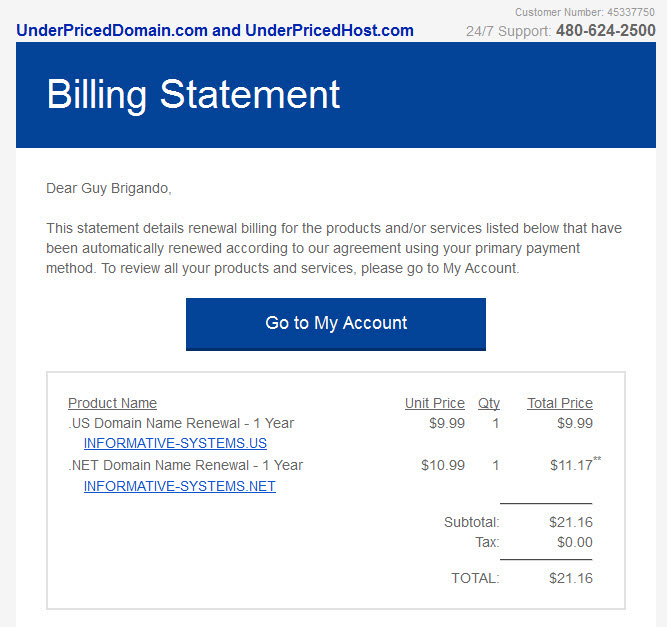Open the INFORMATIVE-SYSTEMS.NET domain link
Screen dimensions: 667x627
(180, 486)
